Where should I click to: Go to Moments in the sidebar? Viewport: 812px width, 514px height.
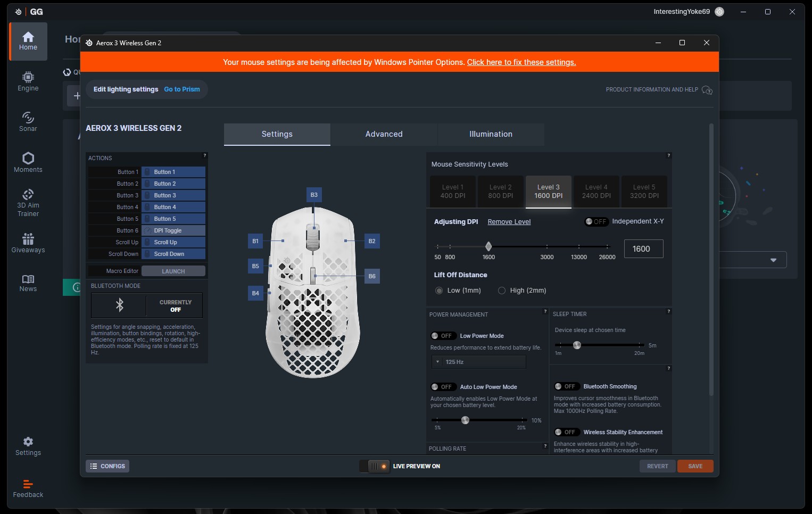(x=28, y=162)
